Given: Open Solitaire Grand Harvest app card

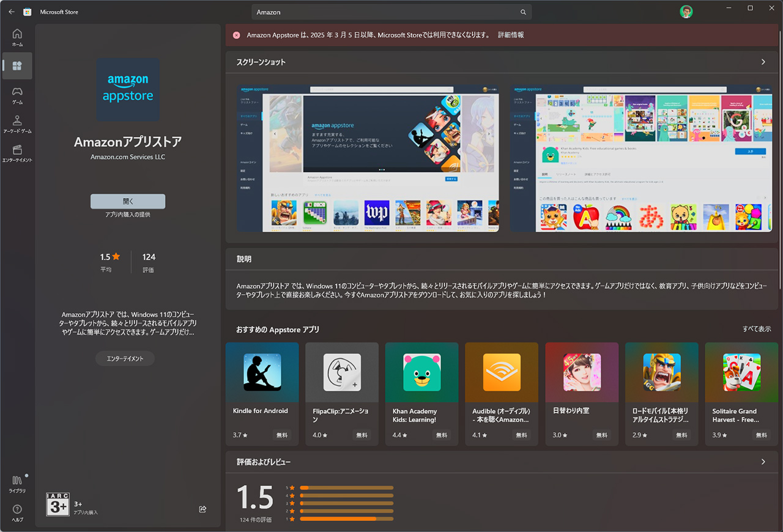Looking at the screenshot, I should tap(741, 394).
